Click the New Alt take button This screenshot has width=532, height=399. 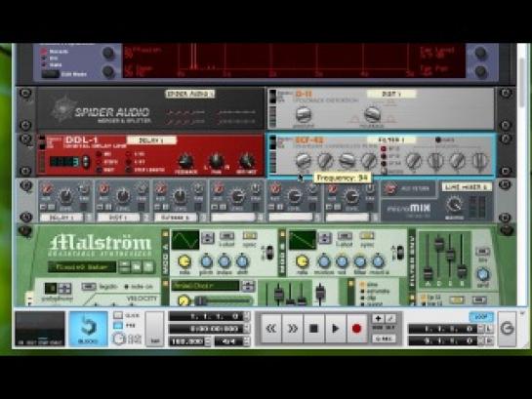(390, 318)
